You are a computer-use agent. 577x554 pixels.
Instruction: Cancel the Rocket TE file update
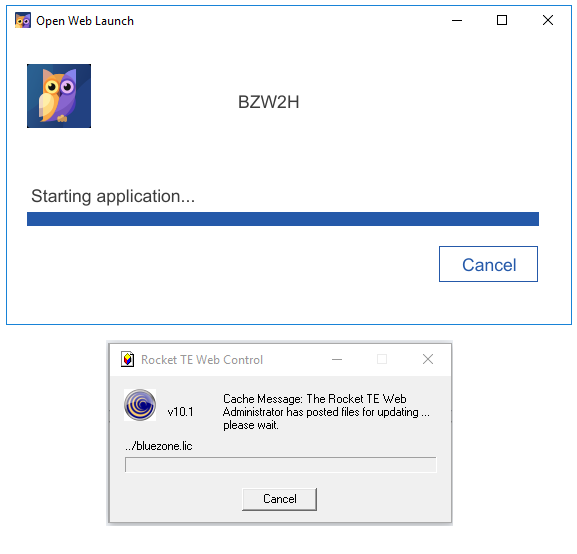point(279,499)
